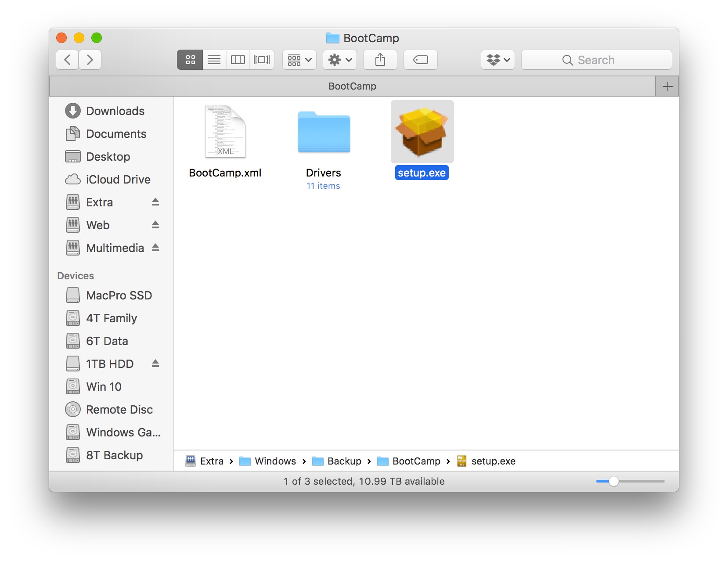Click the Edit Tags button
Image resolution: width=728 pixels, height=562 pixels.
pos(421,60)
